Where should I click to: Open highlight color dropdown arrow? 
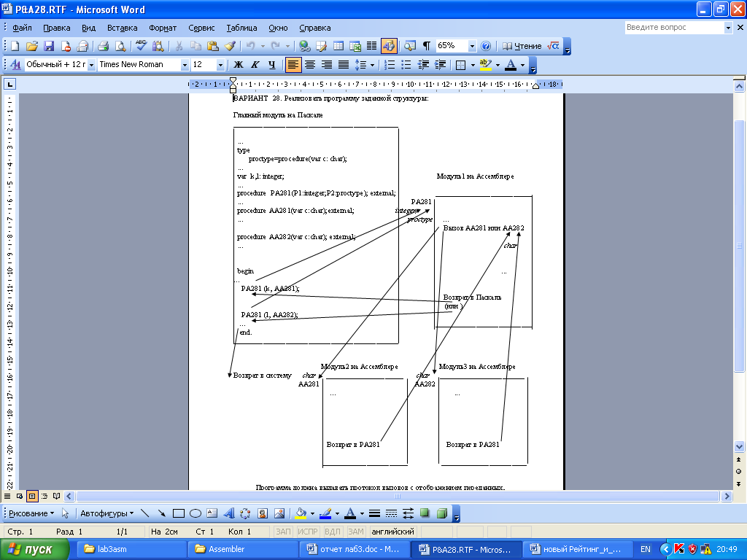point(498,65)
